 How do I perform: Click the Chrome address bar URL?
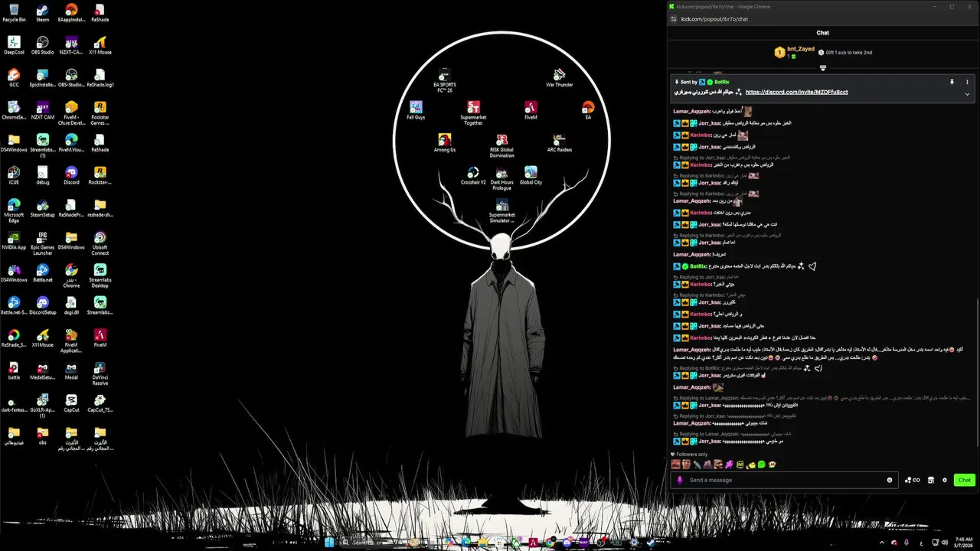[714, 19]
